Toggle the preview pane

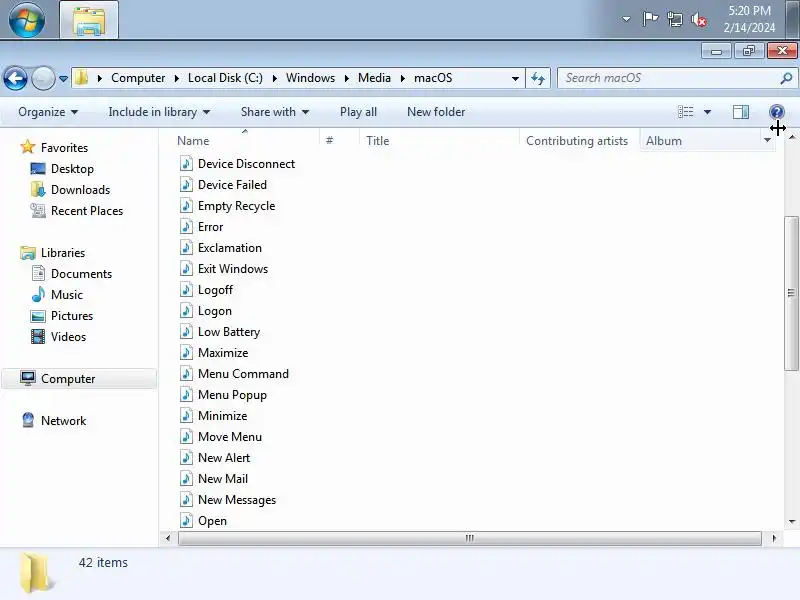pyautogui.click(x=740, y=112)
